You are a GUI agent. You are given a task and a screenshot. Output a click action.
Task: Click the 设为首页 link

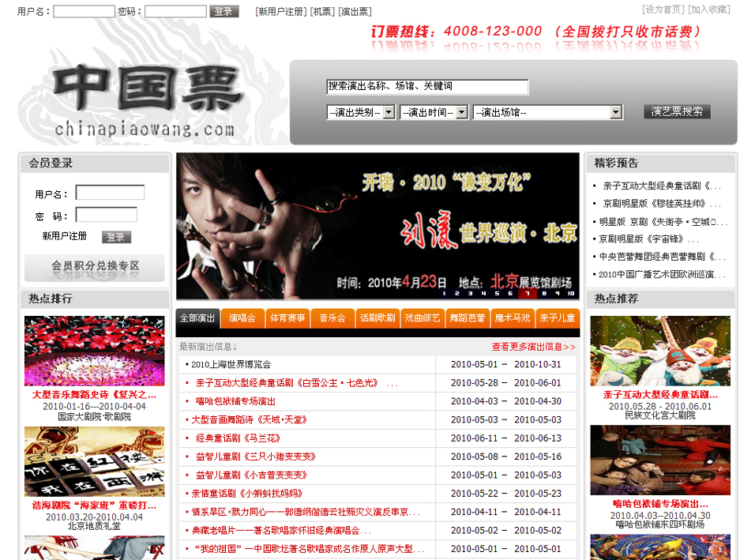tap(663, 9)
